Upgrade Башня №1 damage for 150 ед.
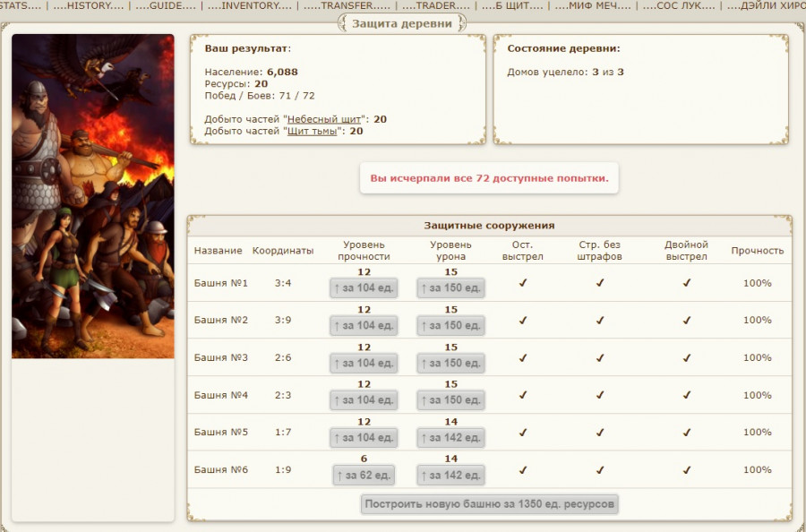The height and width of the screenshot is (532, 806). pos(450,287)
